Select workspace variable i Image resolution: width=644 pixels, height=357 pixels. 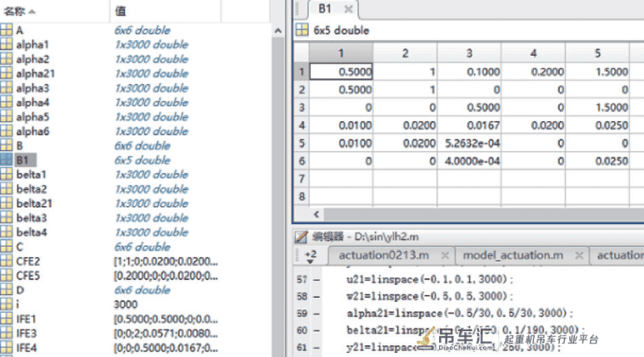[x=17, y=304]
